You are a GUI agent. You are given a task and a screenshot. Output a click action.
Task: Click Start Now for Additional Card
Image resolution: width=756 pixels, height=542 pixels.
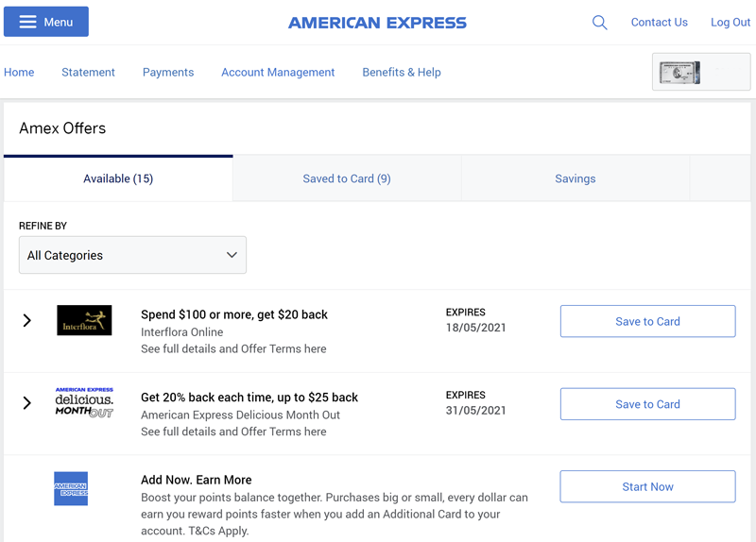pyautogui.click(x=647, y=486)
